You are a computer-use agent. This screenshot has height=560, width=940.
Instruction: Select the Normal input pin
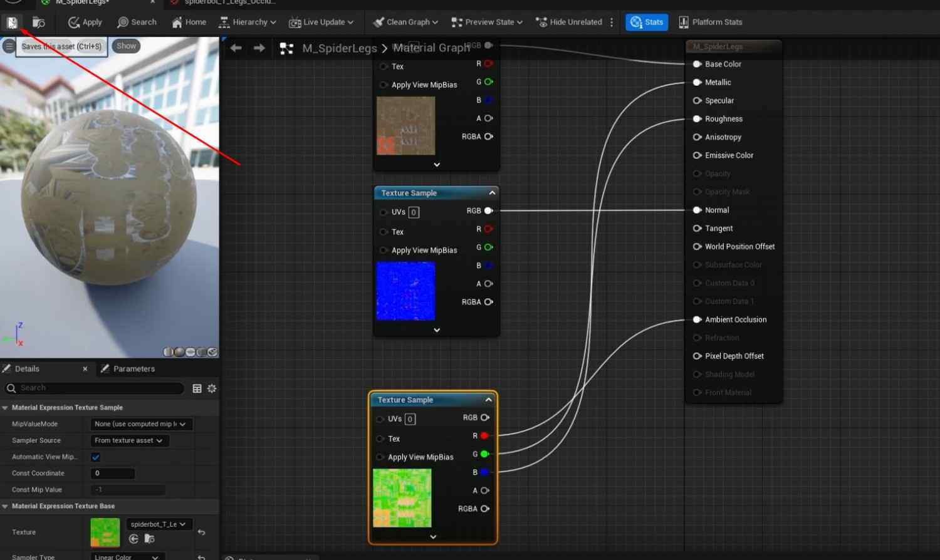697,210
